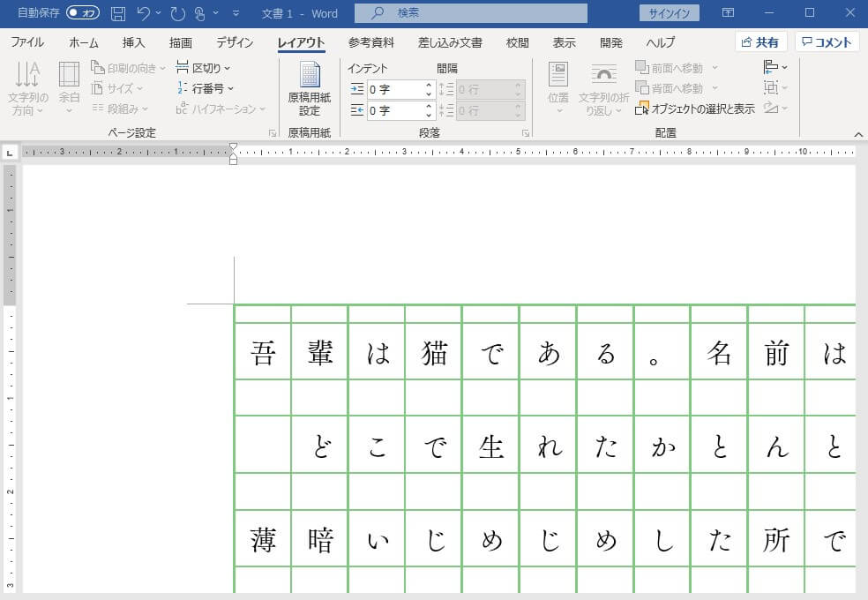Increase the left indent with spinner

[429, 86]
